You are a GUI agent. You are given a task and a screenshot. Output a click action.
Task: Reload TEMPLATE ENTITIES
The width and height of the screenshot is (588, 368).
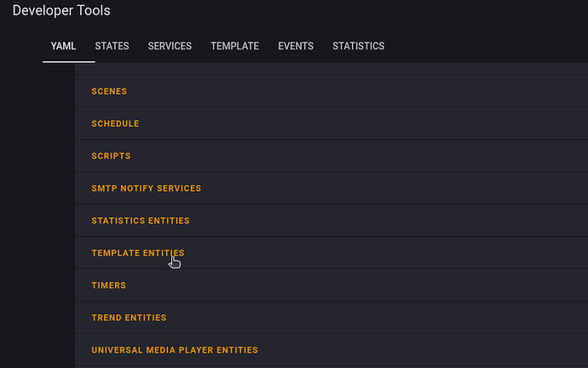point(138,253)
